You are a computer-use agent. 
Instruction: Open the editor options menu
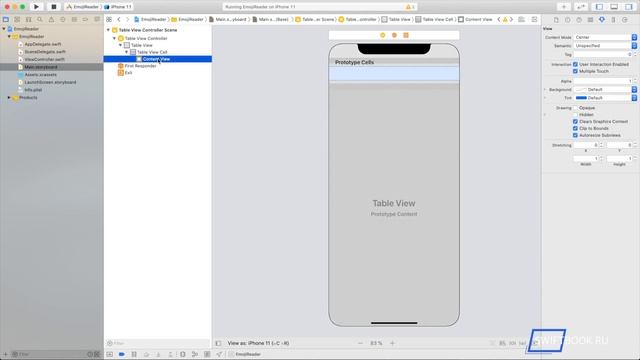521,19
